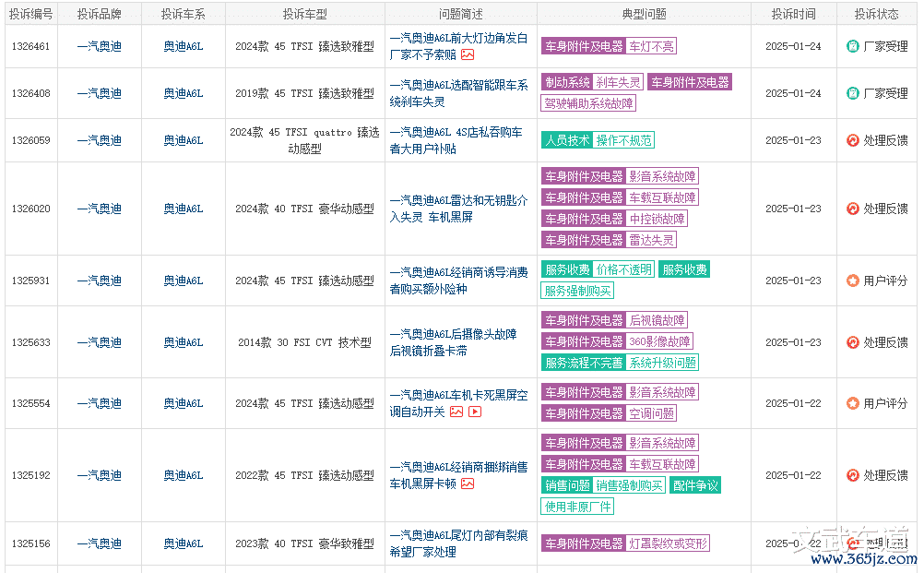Viewport: 924px width, 573px height.
Task: Click 驾驶辅助系统故障 tag
Action: click(588, 103)
